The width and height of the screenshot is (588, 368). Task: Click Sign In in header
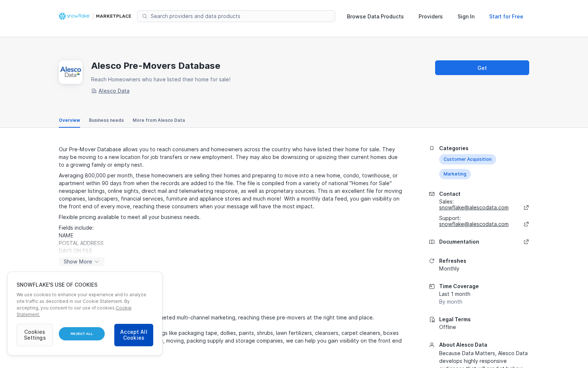point(466,17)
